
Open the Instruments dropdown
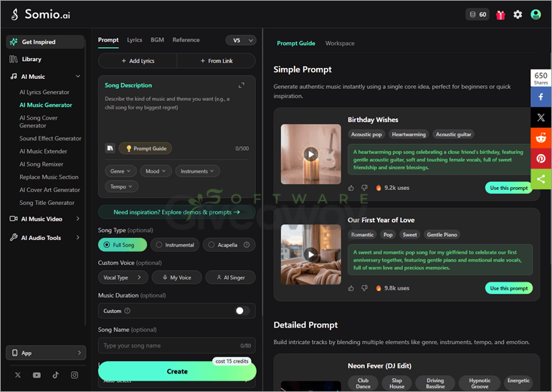coord(197,171)
